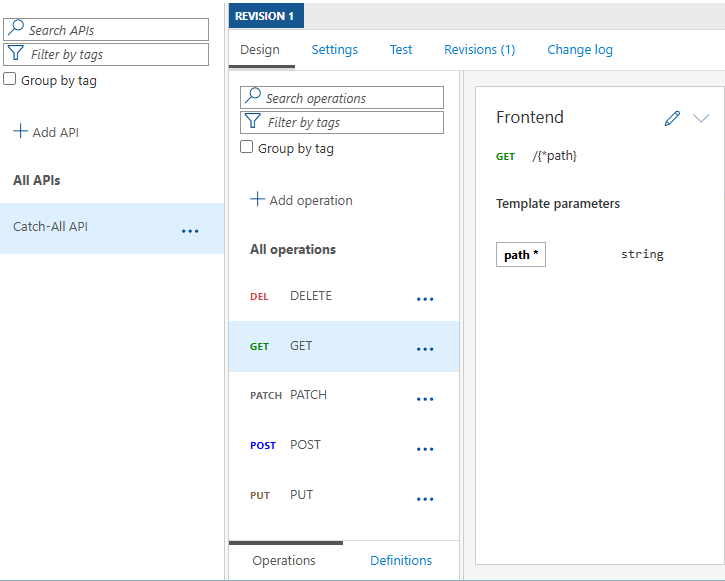Select the DELETE operation
This screenshot has height=581, width=725.
[x=344, y=296]
